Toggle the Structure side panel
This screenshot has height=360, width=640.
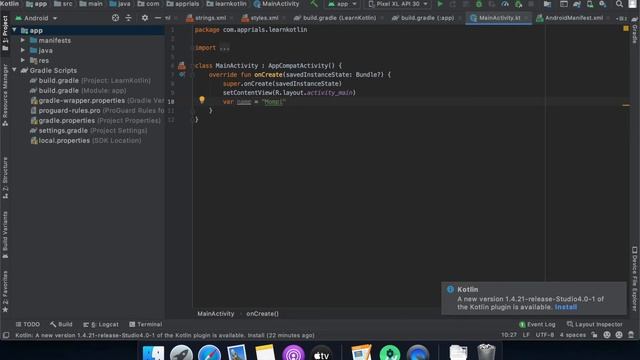click(5, 178)
